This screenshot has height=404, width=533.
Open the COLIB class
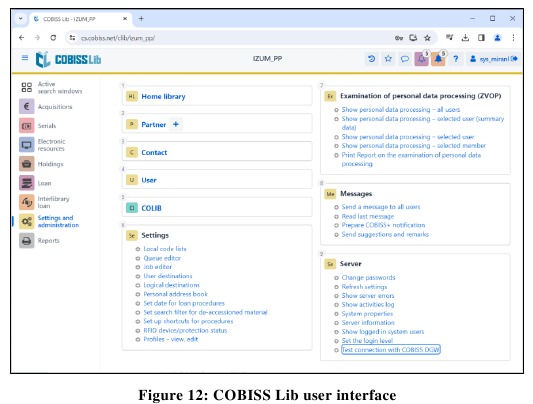[x=151, y=208]
